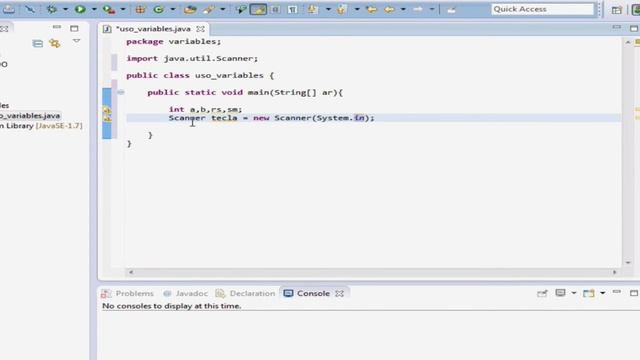Image resolution: width=640 pixels, height=360 pixels.
Task: Click Display Selected Console icon
Action: tap(560, 293)
